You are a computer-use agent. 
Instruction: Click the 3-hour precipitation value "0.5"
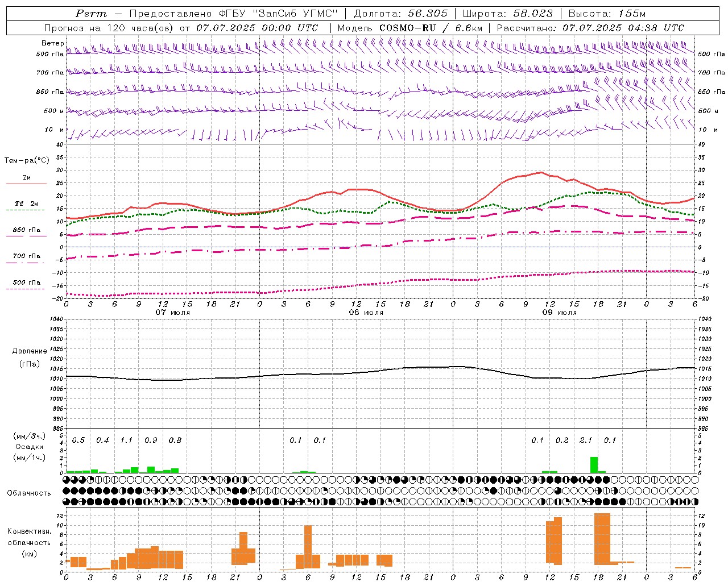[x=78, y=440]
